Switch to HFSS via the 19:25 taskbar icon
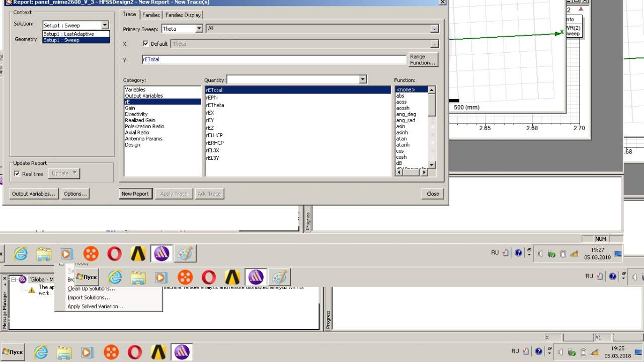Screen dimensions: 644x362 182,352
